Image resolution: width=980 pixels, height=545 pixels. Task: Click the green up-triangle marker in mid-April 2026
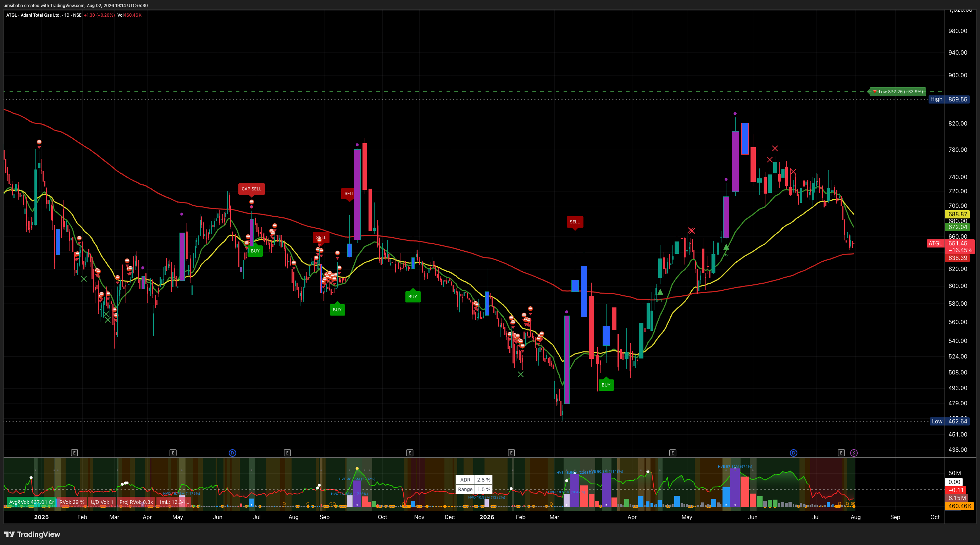[660, 292]
